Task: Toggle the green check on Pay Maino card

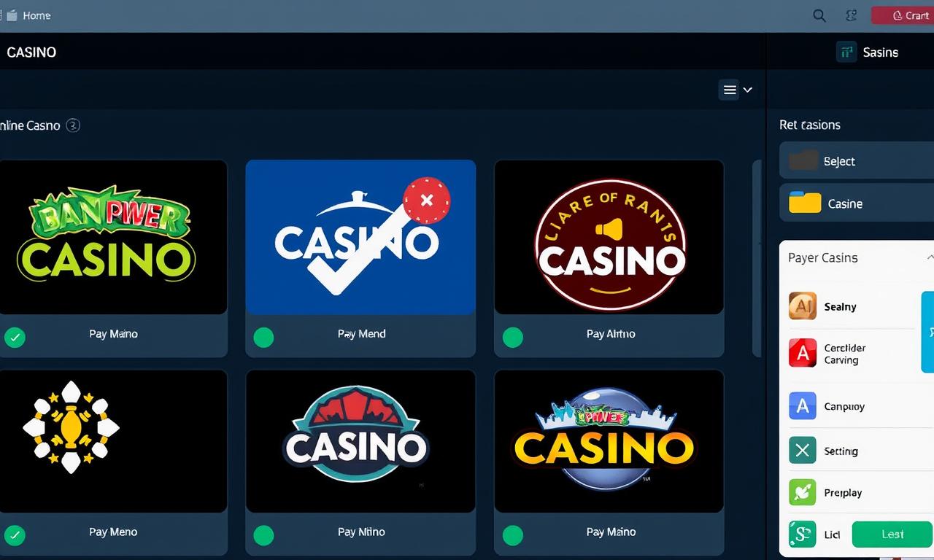Action: 15,338
